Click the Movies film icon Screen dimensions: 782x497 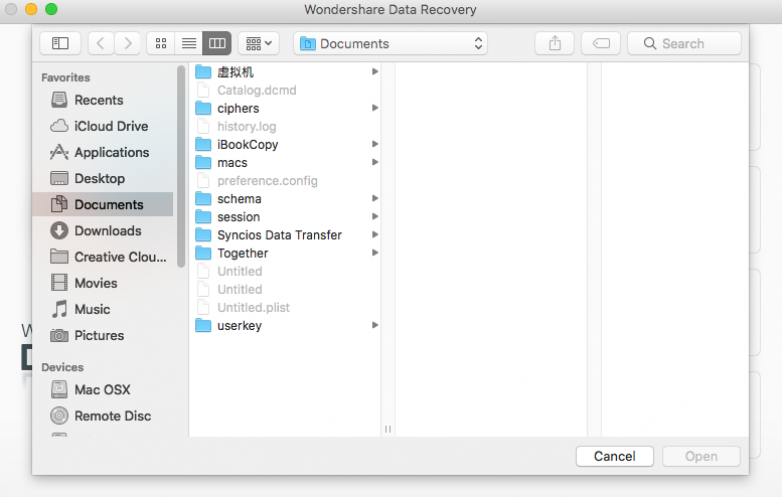click(59, 283)
